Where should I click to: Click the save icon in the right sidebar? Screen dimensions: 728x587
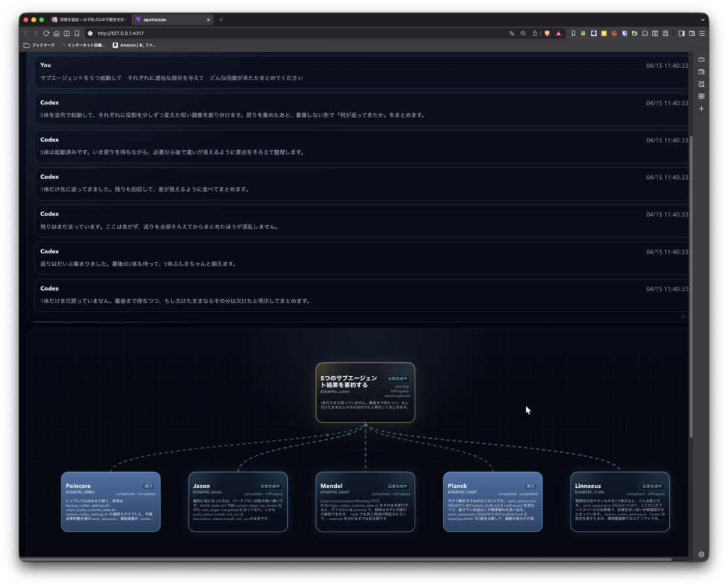(701, 83)
